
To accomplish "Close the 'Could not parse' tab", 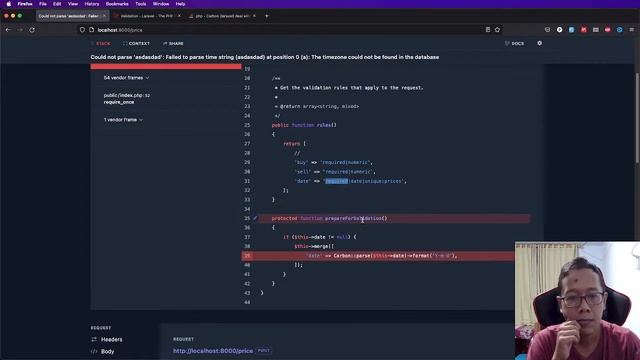I will [104, 16].
